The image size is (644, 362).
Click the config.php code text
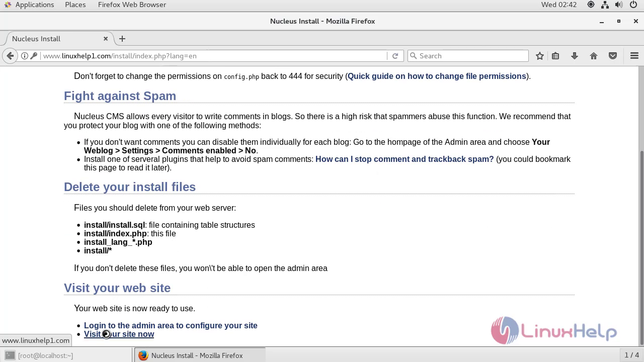(242, 77)
